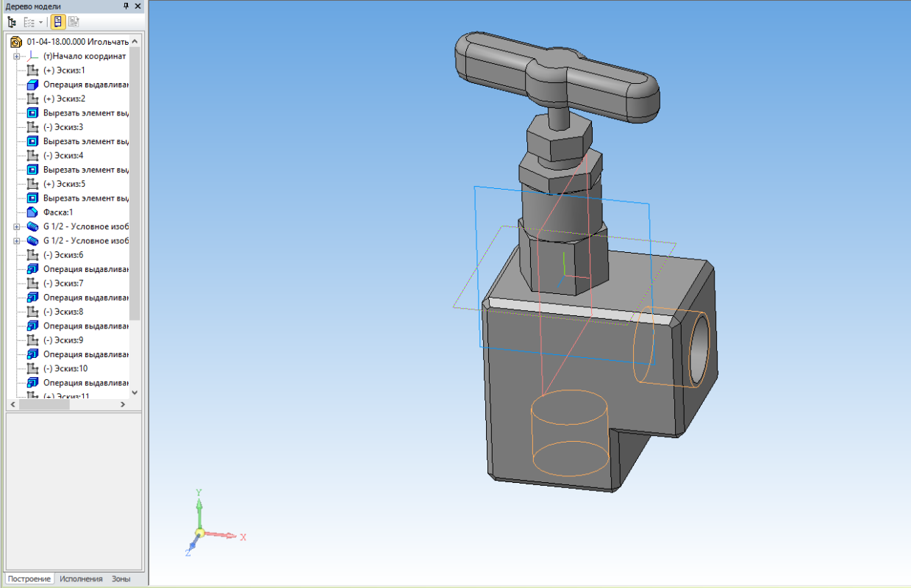This screenshot has width=911, height=588.
Task: Click the horizontal scrollbar right arrow in tree
Action: (124, 405)
